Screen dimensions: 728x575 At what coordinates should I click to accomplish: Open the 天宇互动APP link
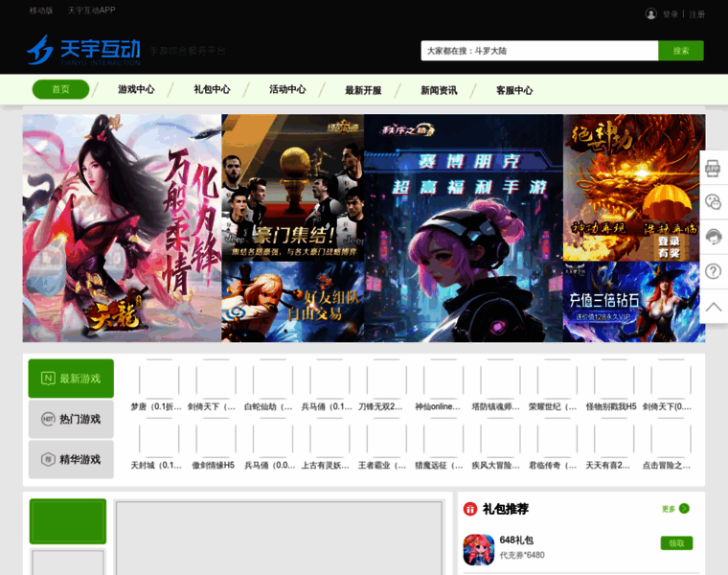91,11
